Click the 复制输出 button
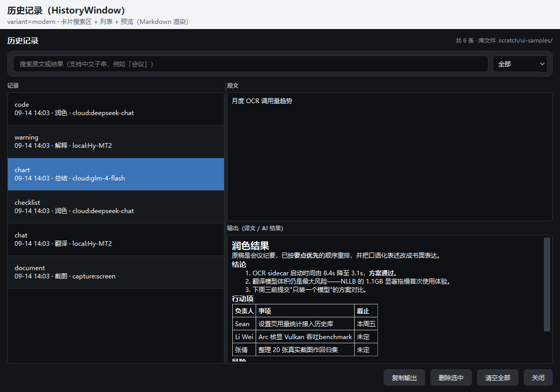The width and height of the screenshot is (560, 392). click(404, 377)
